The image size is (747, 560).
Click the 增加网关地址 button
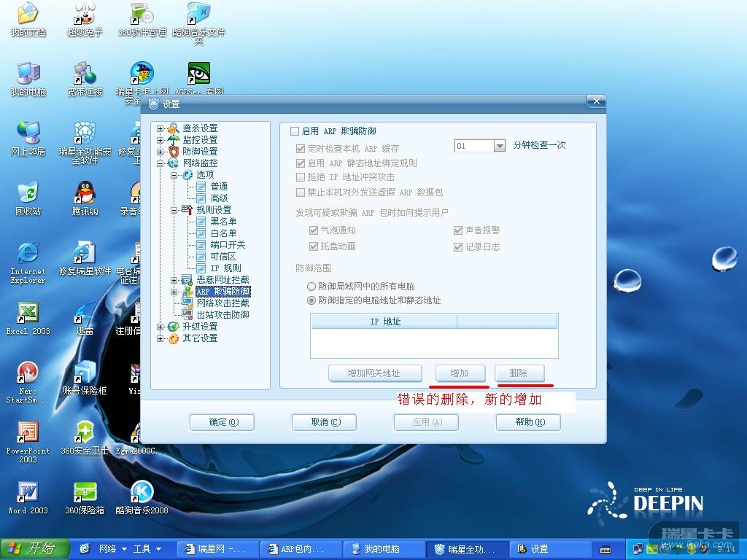[375, 373]
